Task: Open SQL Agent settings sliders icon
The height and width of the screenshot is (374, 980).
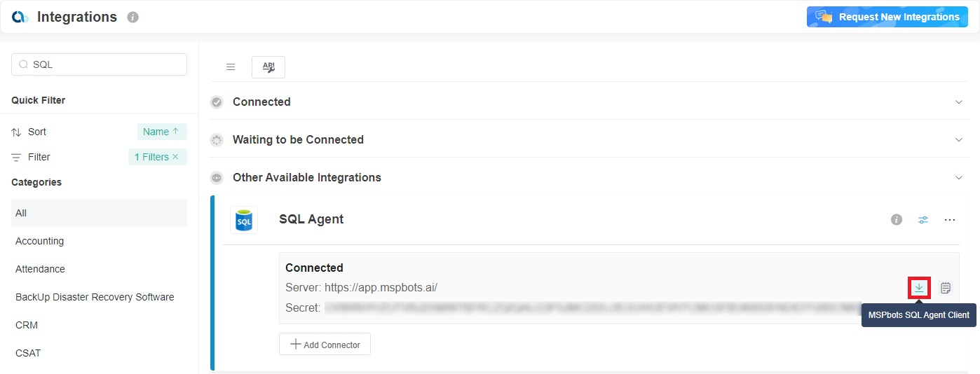Action: pos(923,220)
